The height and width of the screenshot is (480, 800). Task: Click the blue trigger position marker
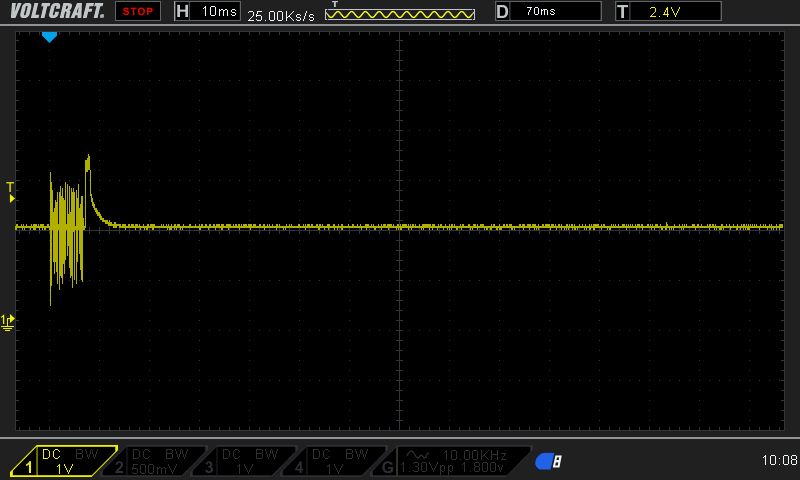click(49, 37)
